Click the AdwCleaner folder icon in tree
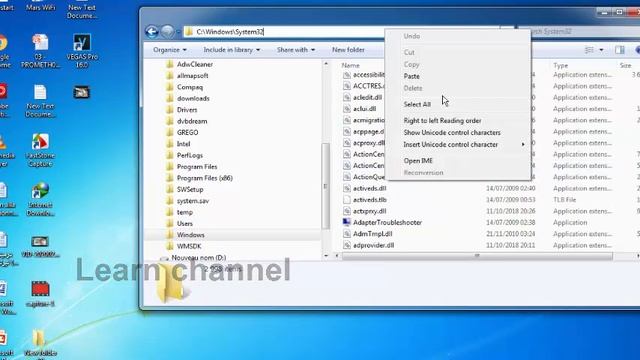Screen dimensions: 640x360 (170, 64)
